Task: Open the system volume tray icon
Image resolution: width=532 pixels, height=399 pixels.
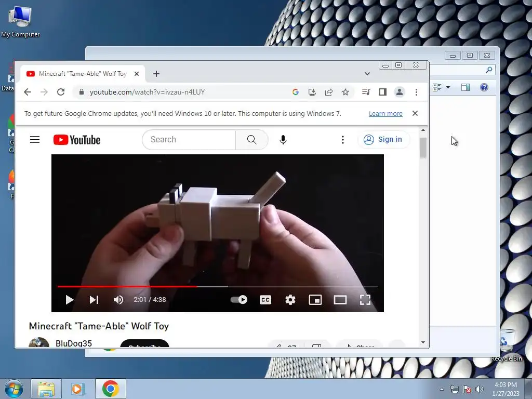Action: coord(480,389)
